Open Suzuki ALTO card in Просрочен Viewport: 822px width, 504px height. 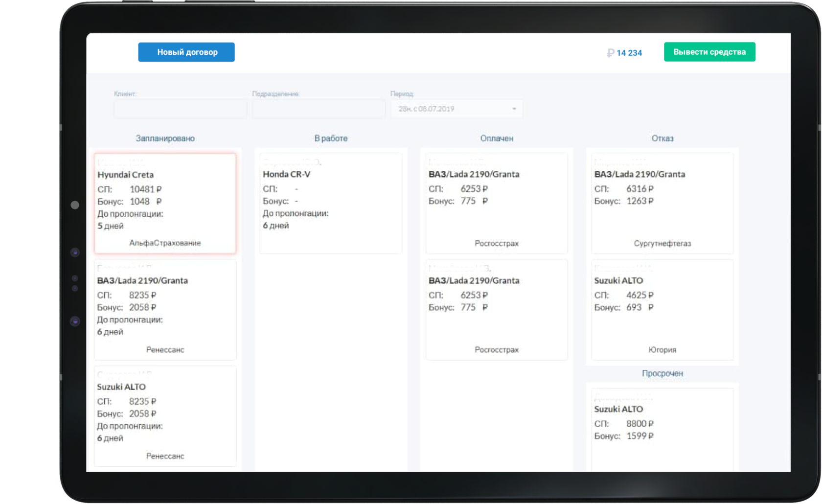point(662,430)
